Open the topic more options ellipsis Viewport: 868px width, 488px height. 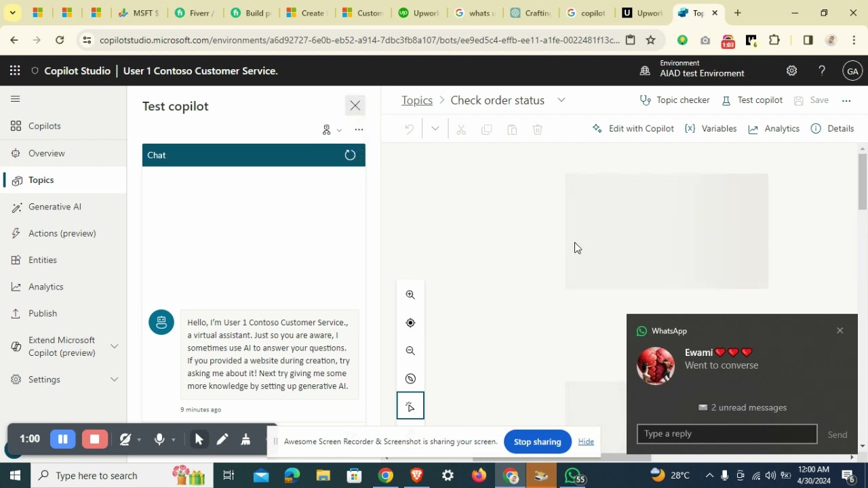tap(846, 100)
